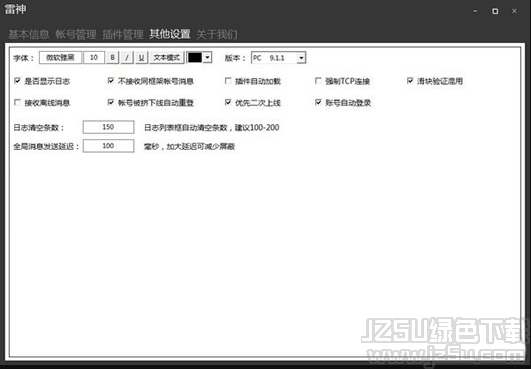Open the 关于我们 tab
The image size is (531, 369).
pos(217,34)
